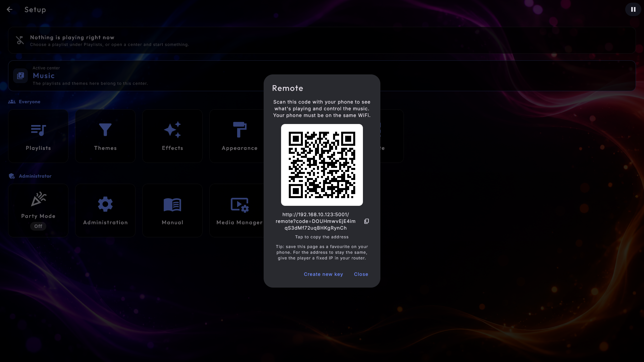
Task: Click Create new key
Action: pyautogui.click(x=323, y=274)
